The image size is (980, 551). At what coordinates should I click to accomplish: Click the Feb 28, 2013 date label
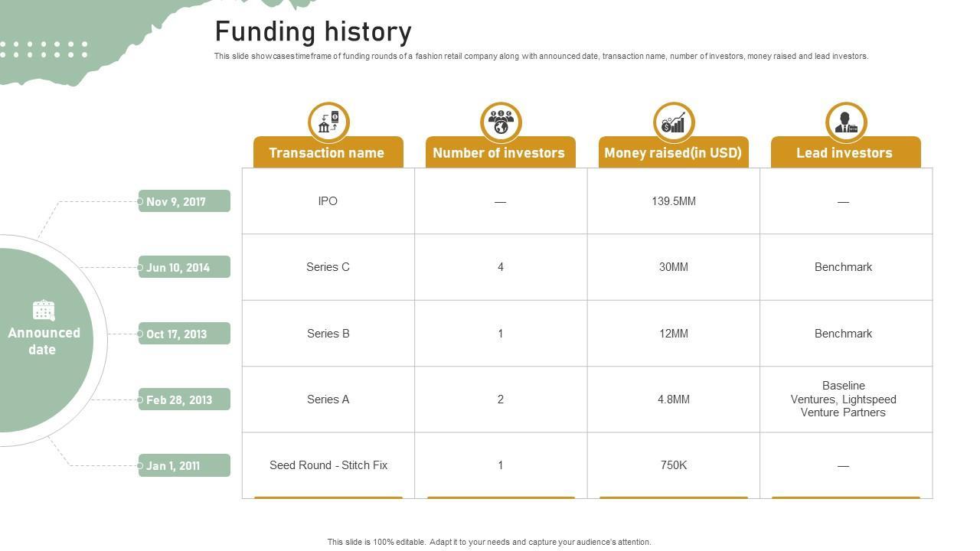click(184, 399)
